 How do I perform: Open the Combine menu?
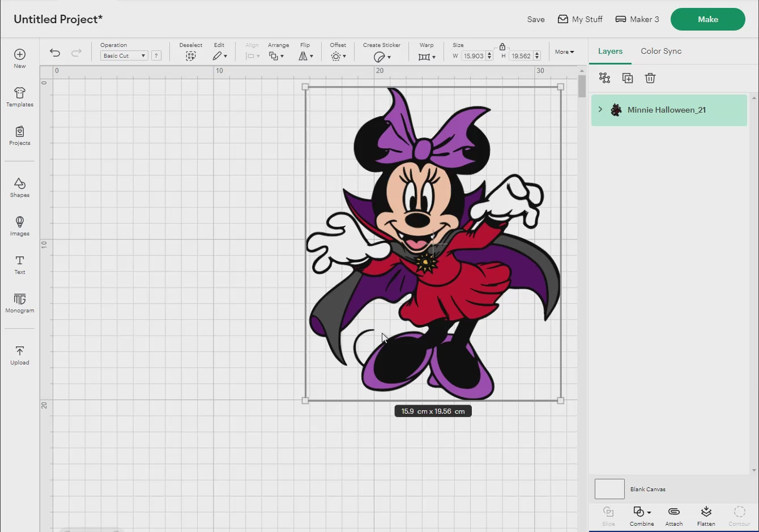(x=642, y=516)
